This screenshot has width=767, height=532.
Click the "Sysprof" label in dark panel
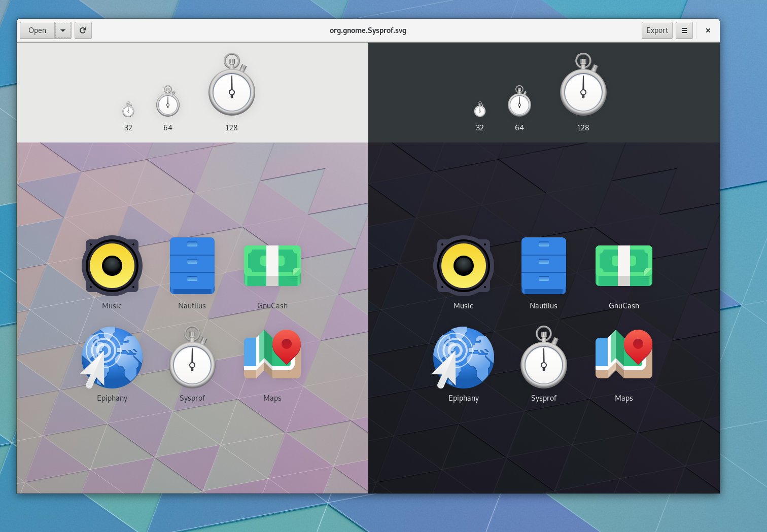point(544,398)
